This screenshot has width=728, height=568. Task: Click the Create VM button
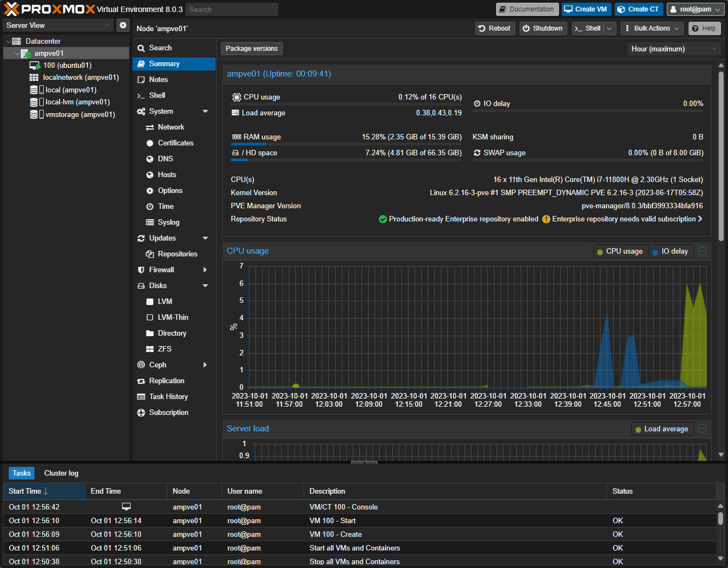point(586,9)
